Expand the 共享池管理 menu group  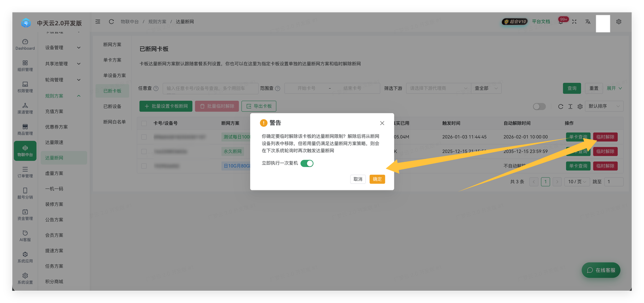click(x=63, y=64)
